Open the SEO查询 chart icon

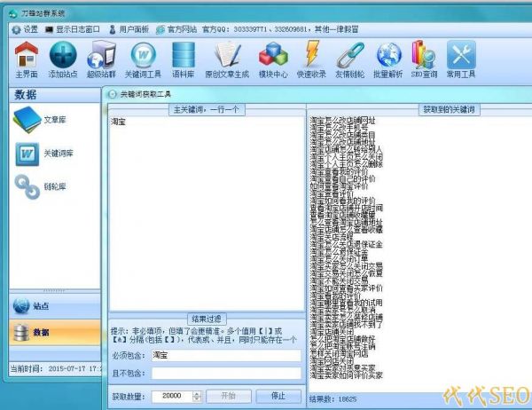point(424,59)
